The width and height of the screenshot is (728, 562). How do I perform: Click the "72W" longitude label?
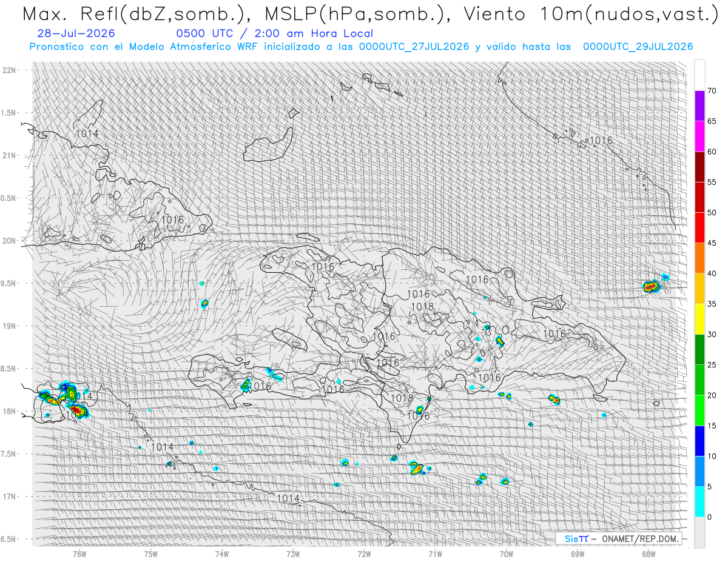coord(364,553)
